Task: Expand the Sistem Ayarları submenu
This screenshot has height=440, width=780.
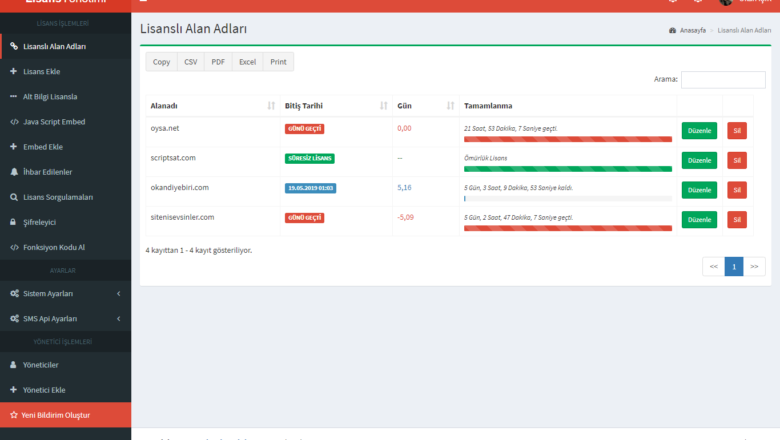Action: (x=118, y=294)
